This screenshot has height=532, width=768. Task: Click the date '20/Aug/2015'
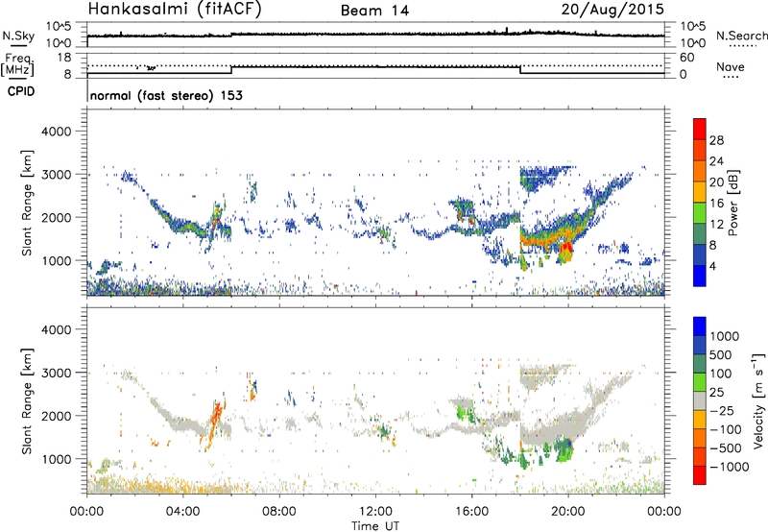coord(612,10)
